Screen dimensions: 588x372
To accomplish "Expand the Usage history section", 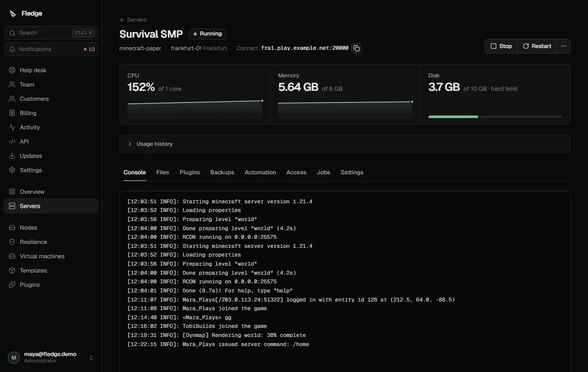I will [345, 144].
